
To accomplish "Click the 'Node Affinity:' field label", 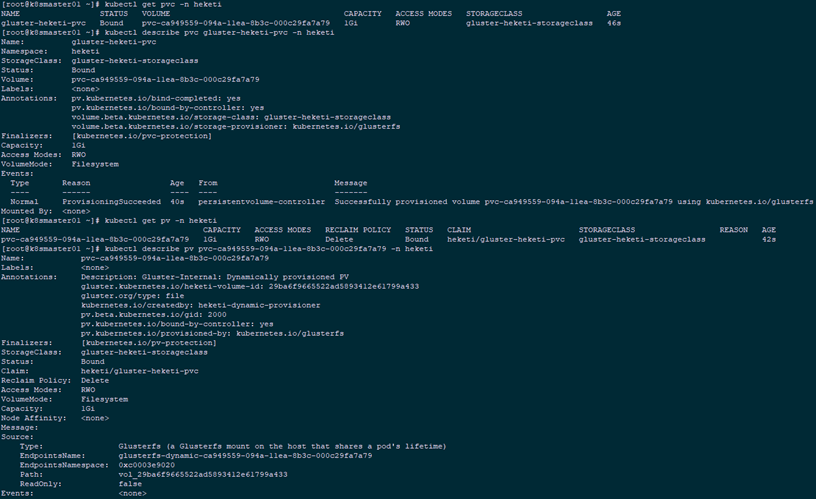I will pyautogui.click(x=33, y=418).
